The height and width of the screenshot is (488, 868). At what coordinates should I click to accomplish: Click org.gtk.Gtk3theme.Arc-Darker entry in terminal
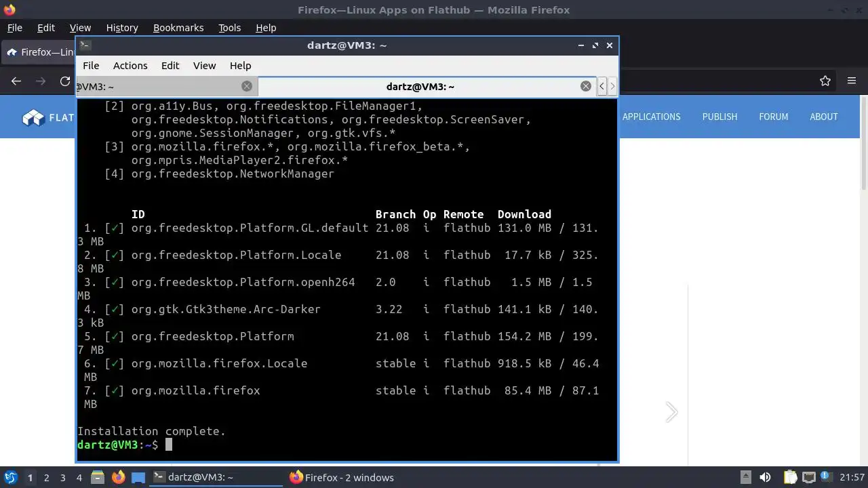click(226, 309)
